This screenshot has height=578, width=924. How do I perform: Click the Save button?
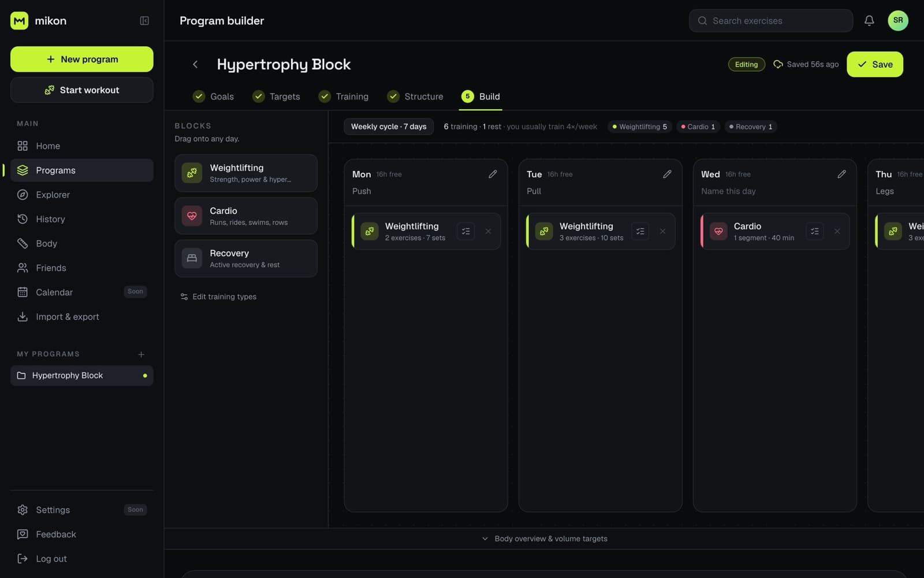coord(875,64)
